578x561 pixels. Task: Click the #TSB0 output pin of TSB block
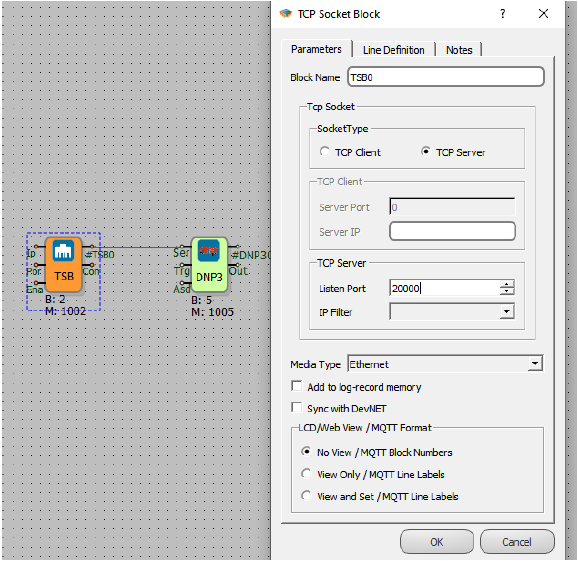(x=92, y=247)
